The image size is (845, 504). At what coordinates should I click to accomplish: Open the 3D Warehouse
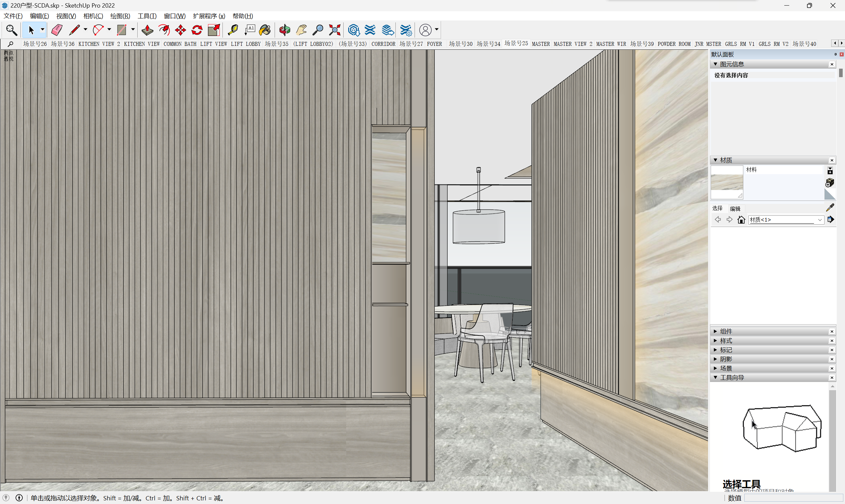coord(354,30)
